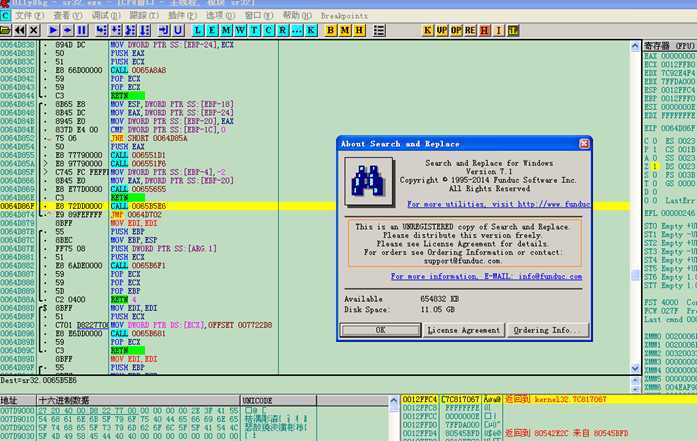Click the yellow H toolbar icon
The width and height of the screenshot is (697, 441).
359,30
